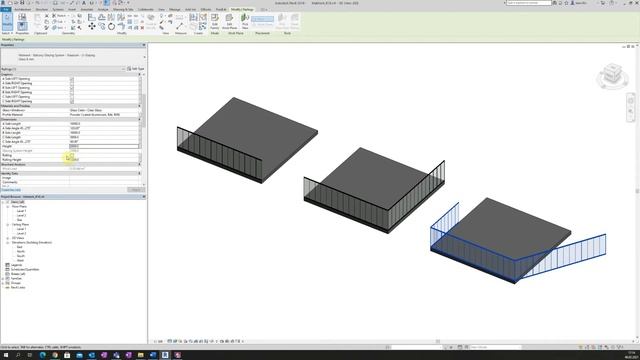Image resolution: width=640 pixels, height=360 pixels.
Task: Toggle A Side RIGHT Opening checkbox
Action: click(72, 83)
